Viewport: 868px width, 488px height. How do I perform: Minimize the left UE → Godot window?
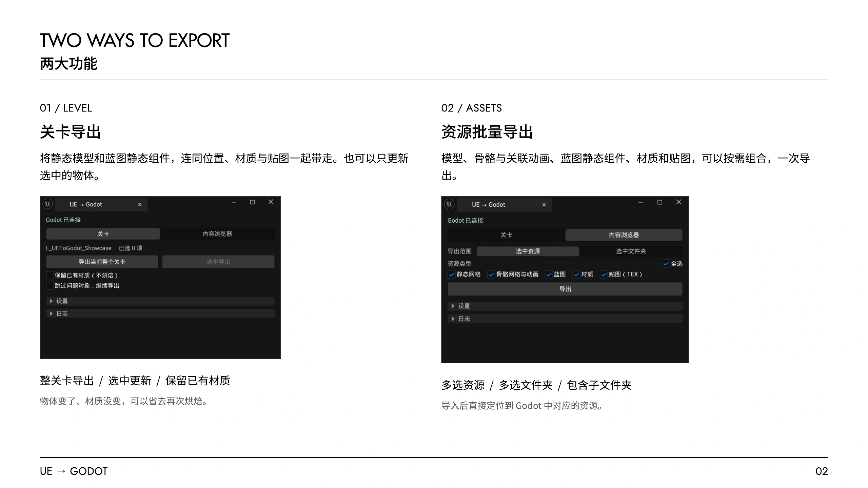234,202
